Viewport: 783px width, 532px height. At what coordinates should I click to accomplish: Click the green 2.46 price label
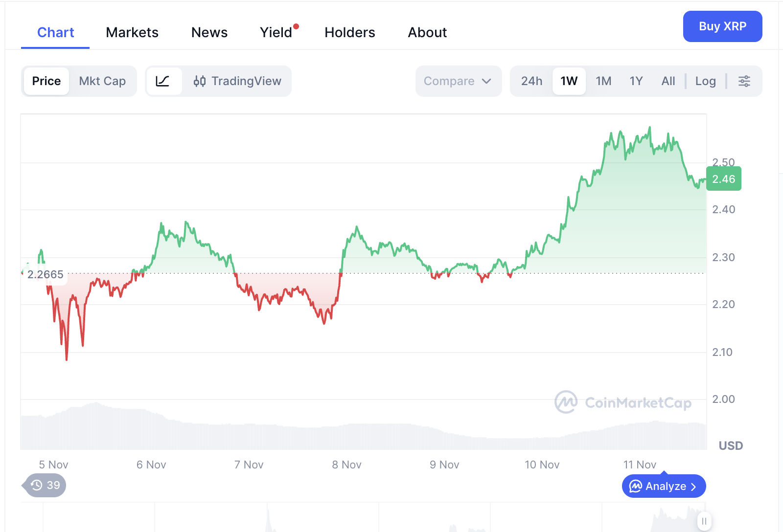pyautogui.click(x=724, y=179)
